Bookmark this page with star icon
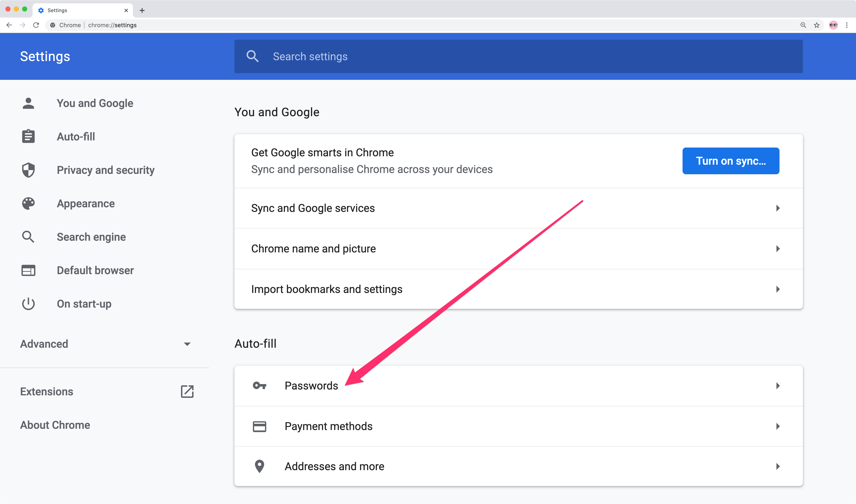The image size is (856, 504). [817, 25]
